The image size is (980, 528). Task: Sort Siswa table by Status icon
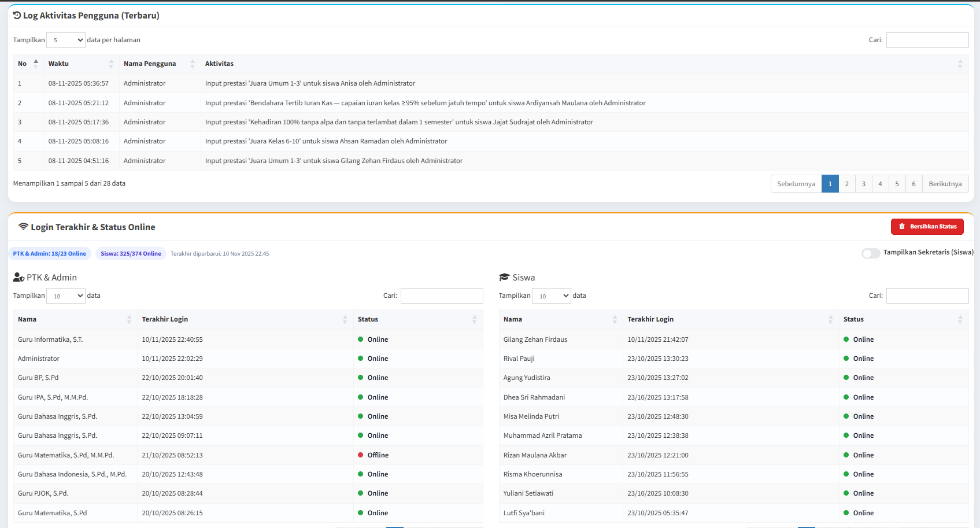point(960,319)
